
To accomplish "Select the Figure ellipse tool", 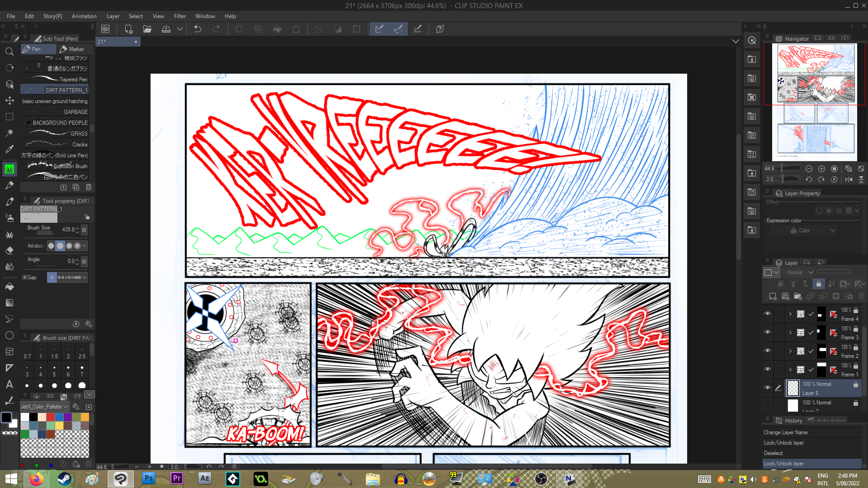I will click(x=9, y=335).
